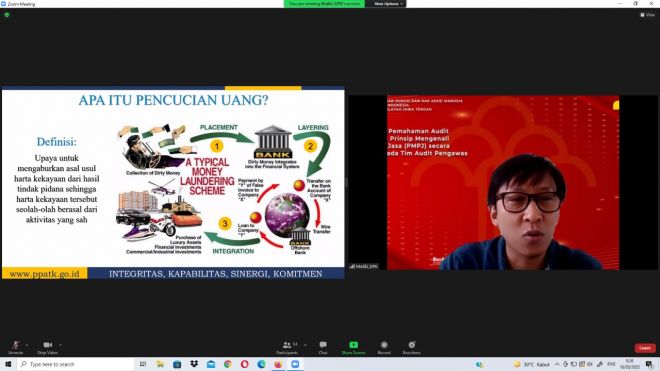Click the shared slide presentation area
The height and width of the screenshot is (371, 660).
(x=173, y=182)
